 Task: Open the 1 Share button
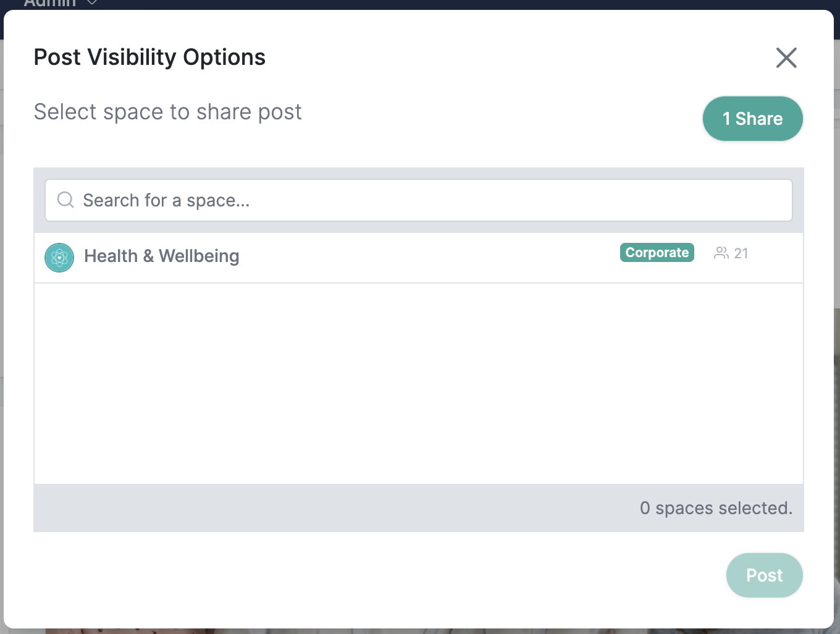click(x=753, y=119)
